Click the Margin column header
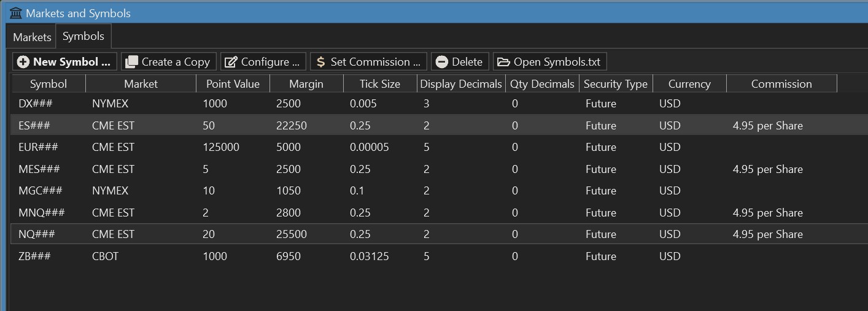 307,84
